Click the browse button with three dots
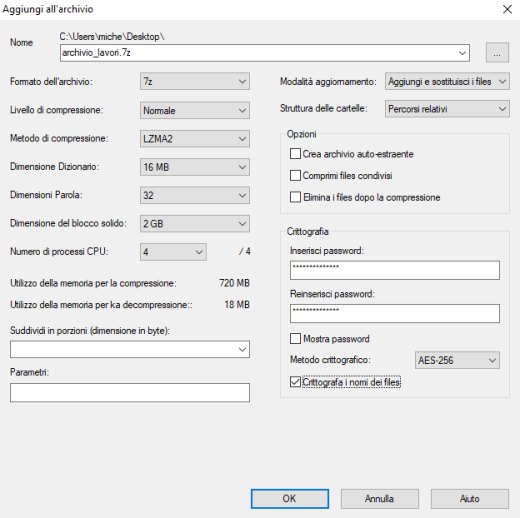 pyautogui.click(x=497, y=53)
